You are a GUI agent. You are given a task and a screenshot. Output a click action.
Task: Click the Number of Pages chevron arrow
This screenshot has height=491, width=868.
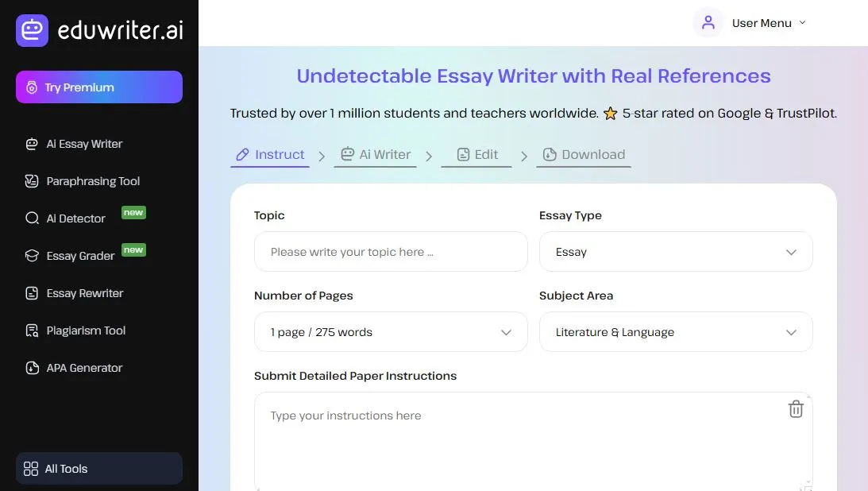(x=506, y=333)
